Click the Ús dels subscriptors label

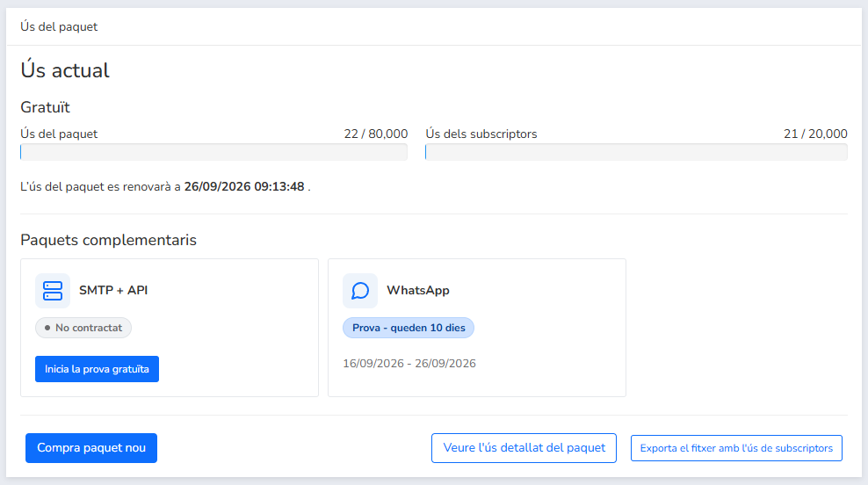[x=481, y=134]
